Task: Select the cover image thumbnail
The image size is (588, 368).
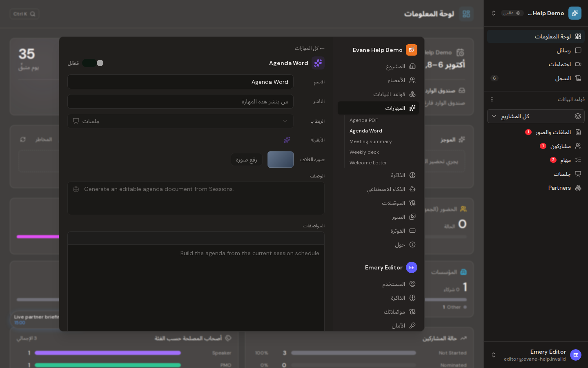Action: click(281, 159)
